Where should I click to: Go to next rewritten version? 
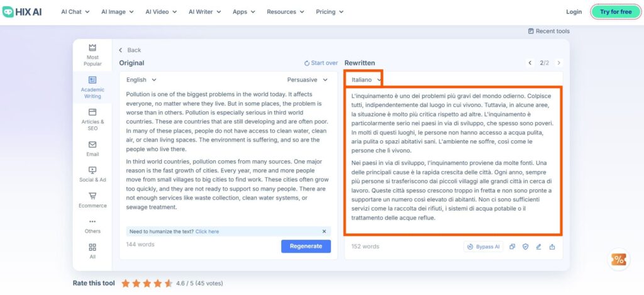point(558,63)
